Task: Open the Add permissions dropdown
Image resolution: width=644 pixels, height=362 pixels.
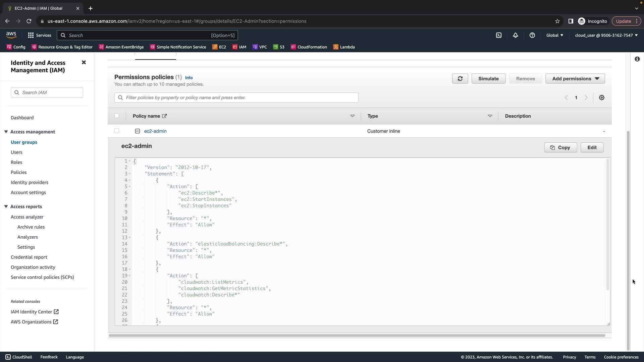Action: 575,79
